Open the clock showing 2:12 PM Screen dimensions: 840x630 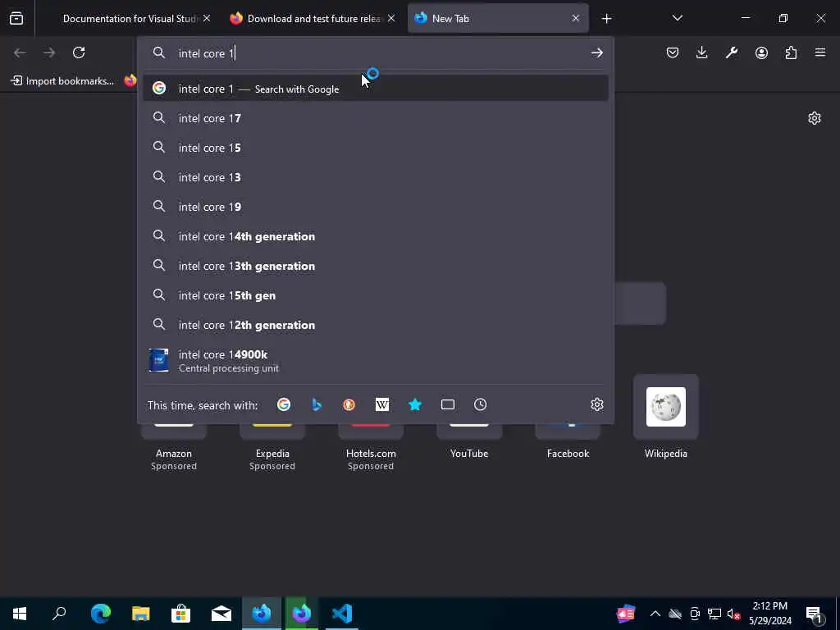769,614
